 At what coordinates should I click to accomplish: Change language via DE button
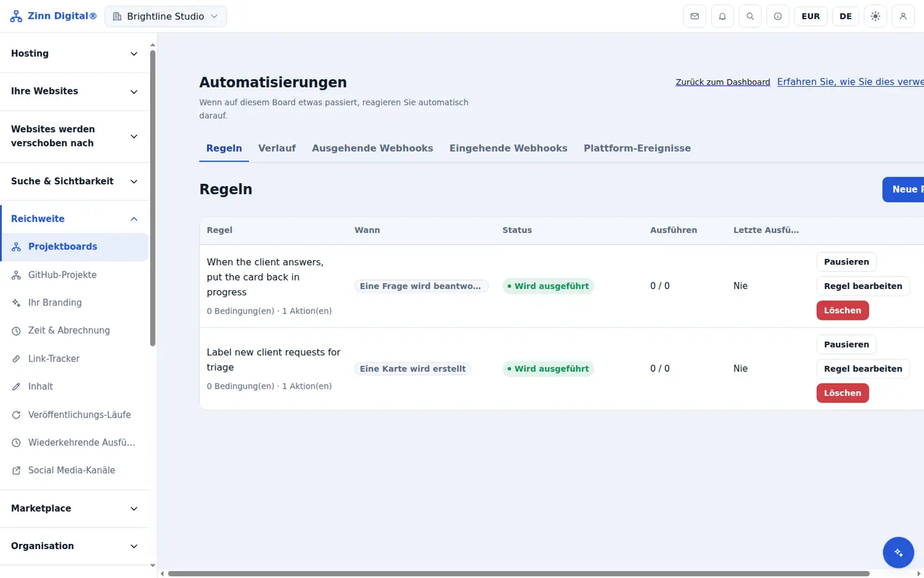pos(846,16)
